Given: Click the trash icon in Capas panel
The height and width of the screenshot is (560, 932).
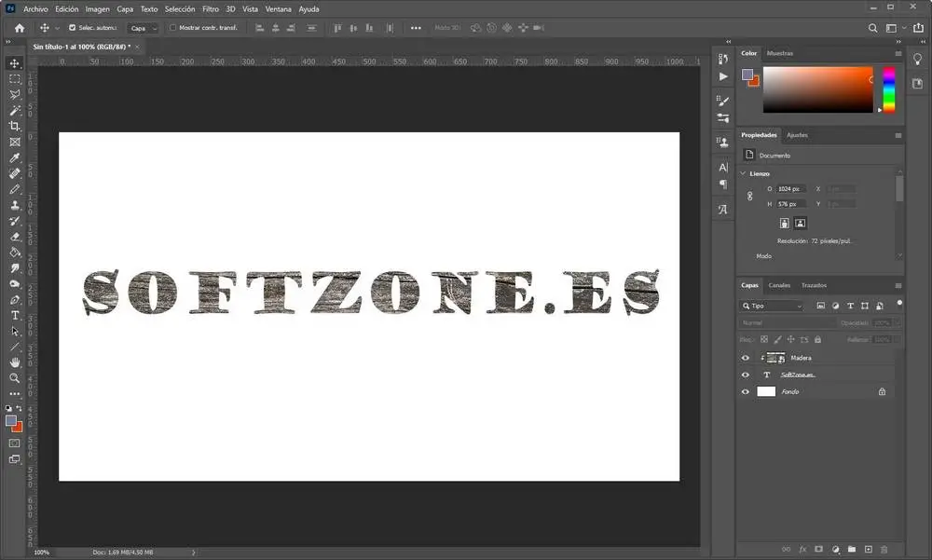Looking at the screenshot, I should pos(884,550).
